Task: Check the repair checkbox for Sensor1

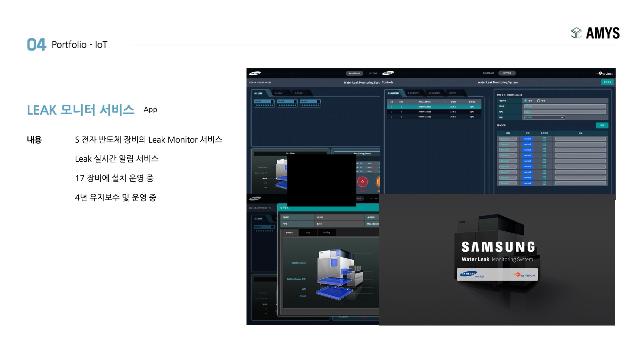Action: tap(544, 139)
